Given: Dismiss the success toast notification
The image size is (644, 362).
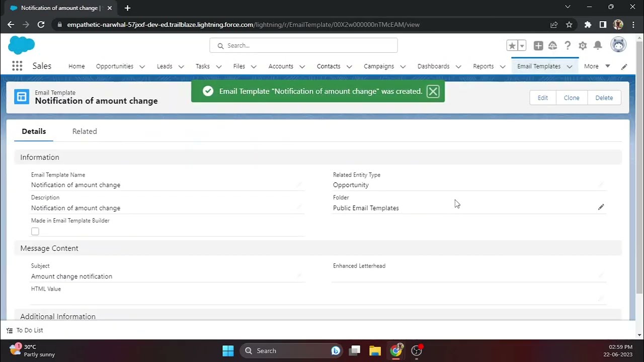Looking at the screenshot, I should coord(433,92).
